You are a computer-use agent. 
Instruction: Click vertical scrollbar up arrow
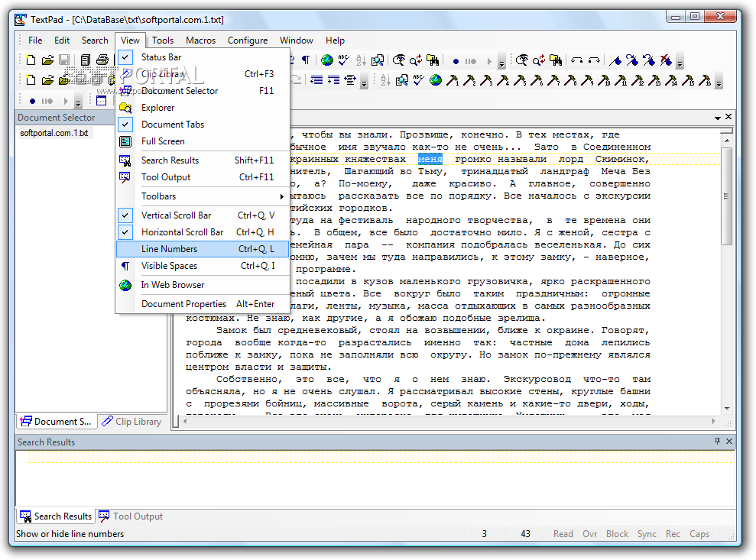coord(727,141)
